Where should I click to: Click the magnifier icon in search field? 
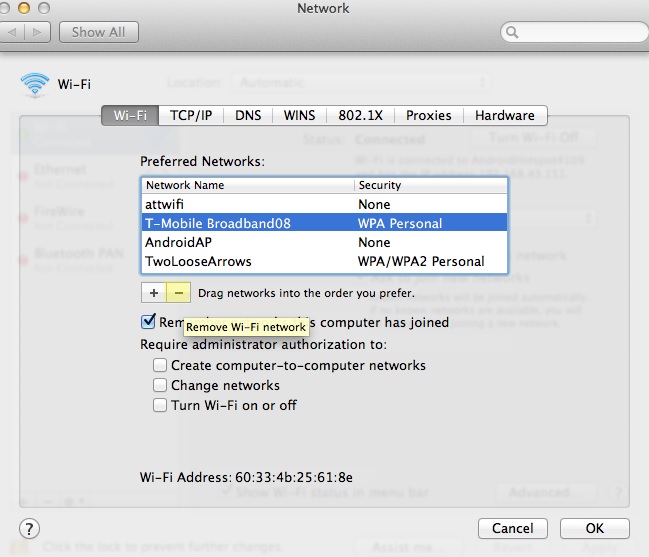click(x=512, y=32)
